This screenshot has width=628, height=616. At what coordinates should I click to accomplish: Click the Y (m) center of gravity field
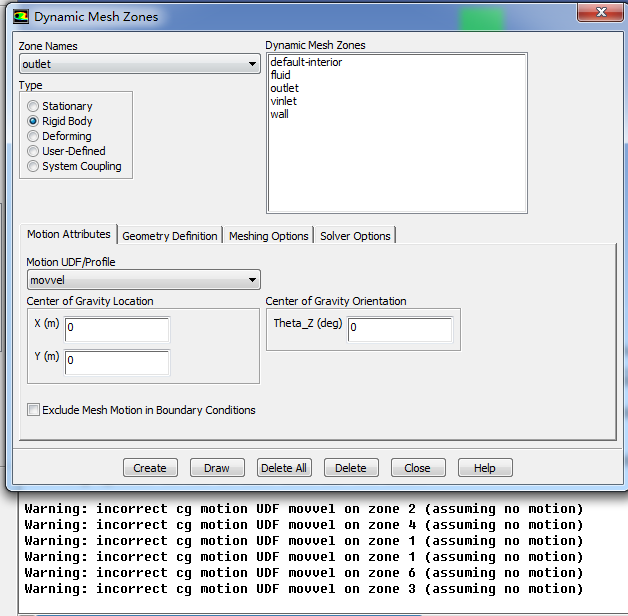pyautogui.click(x=117, y=362)
